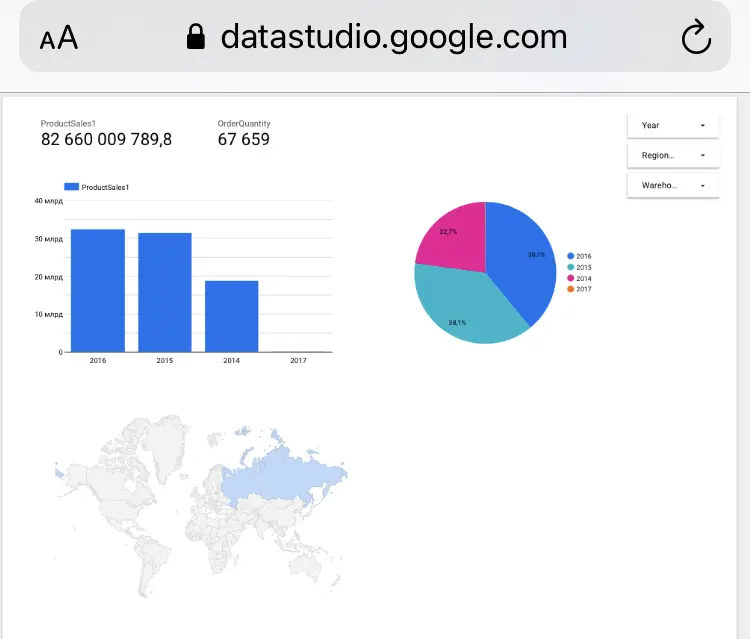This screenshot has width=750, height=639.
Task: Open the Warehouse filter dropdown
Action: coord(673,186)
